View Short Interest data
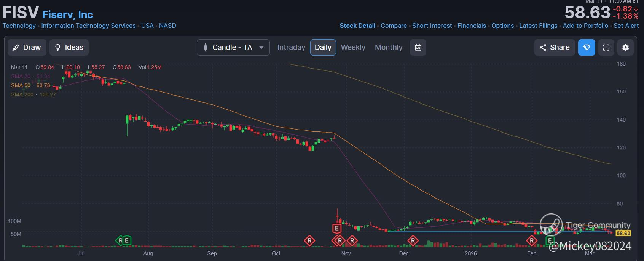 coord(432,26)
